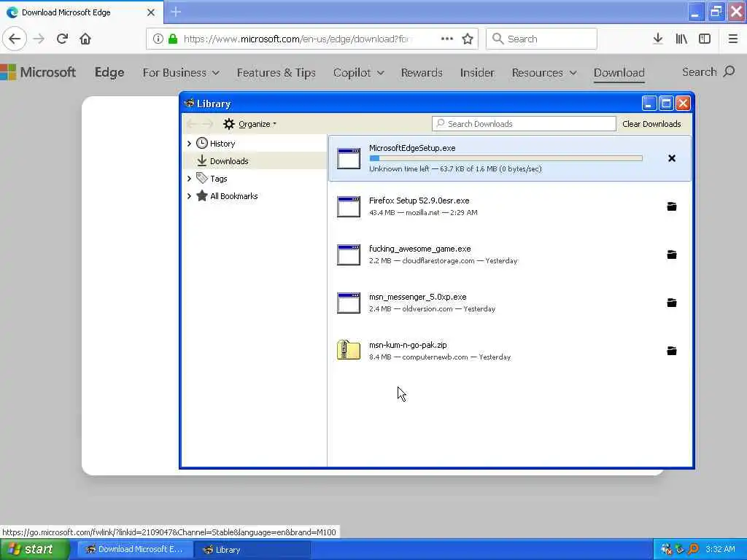The width and height of the screenshot is (747, 560).
Task: Open the Windows start button
Action: (34, 549)
